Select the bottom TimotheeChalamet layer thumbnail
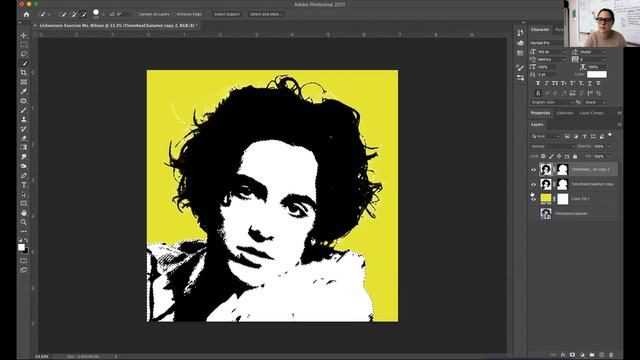This screenshot has height=360, width=640. [546, 213]
